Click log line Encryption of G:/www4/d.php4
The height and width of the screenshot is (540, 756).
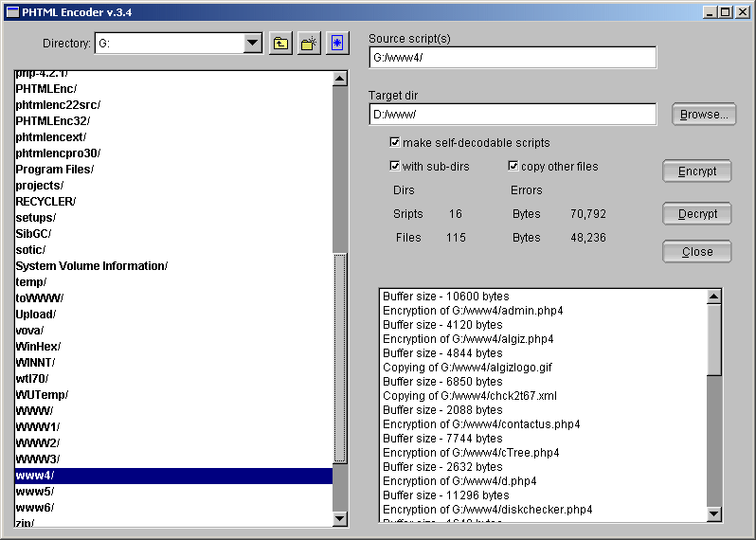click(459, 481)
